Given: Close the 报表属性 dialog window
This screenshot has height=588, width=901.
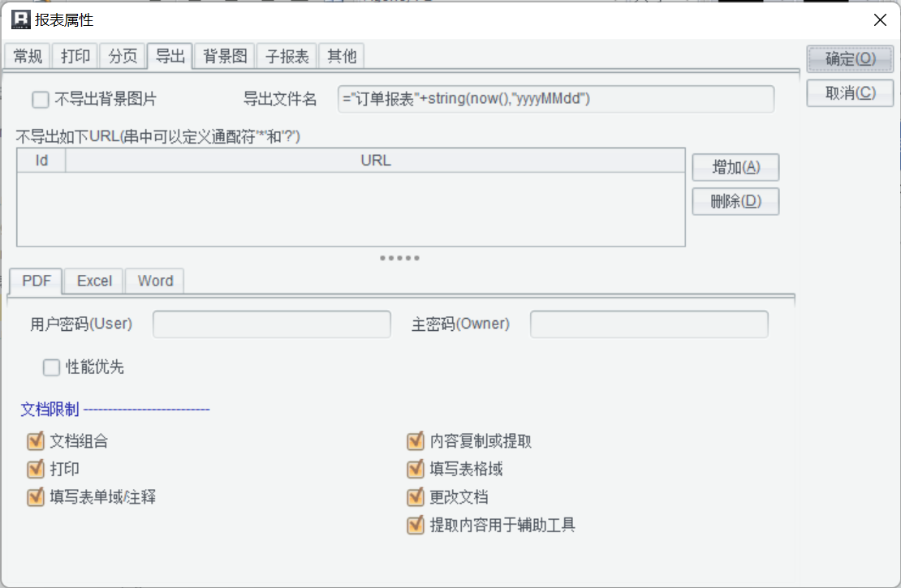Looking at the screenshot, I should click(880, 20).
